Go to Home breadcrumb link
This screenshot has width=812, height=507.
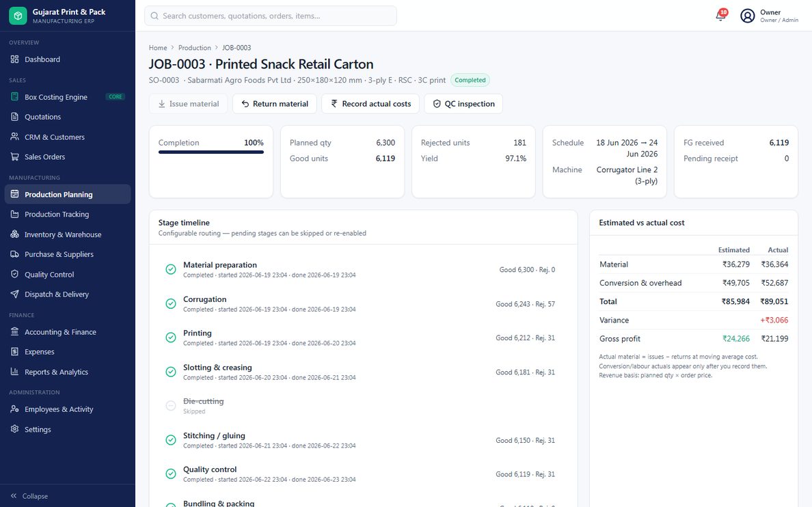[x=158, y=48]
